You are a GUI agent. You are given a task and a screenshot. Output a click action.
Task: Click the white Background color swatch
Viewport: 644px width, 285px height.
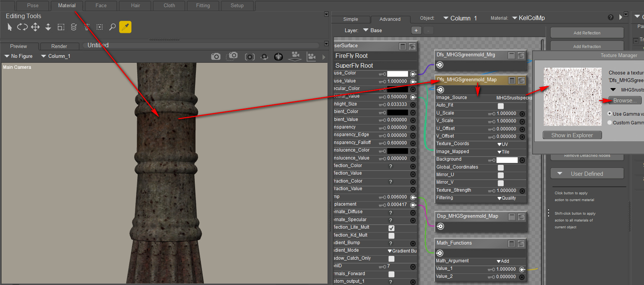pos(507,160)
